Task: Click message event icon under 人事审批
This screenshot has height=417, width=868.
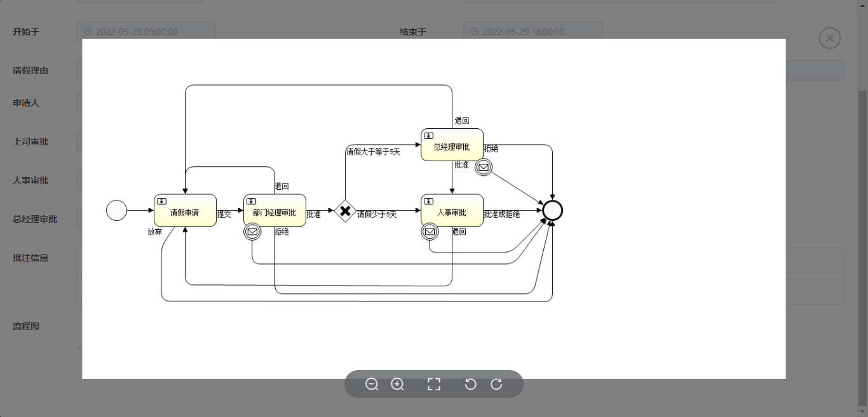Action: (x=430, y=232)
